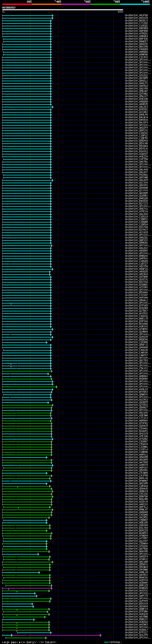Select hit label UniRef100_Q8ITB3
Image resolution: width=152 pixels, height=644 pixels.
136,360
